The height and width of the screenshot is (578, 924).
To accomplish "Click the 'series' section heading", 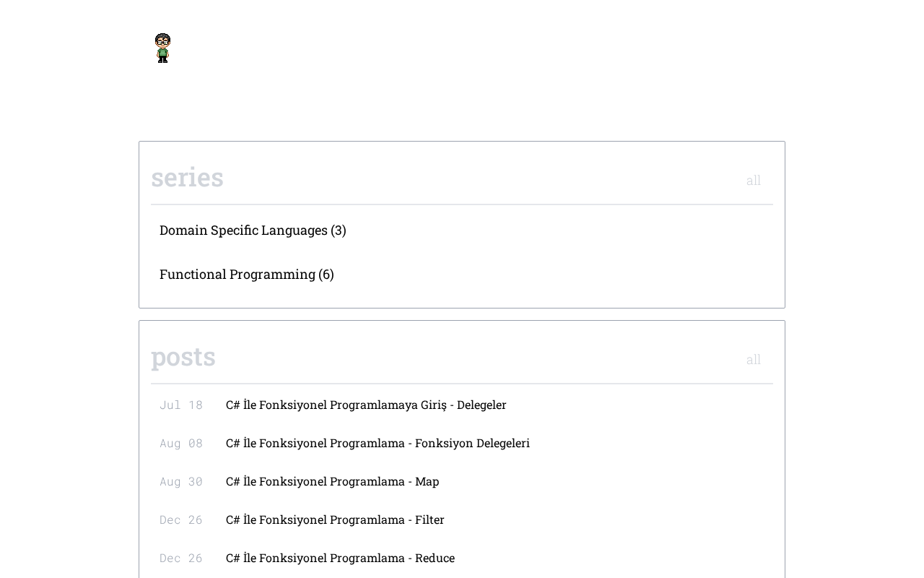I will (187, 178).
